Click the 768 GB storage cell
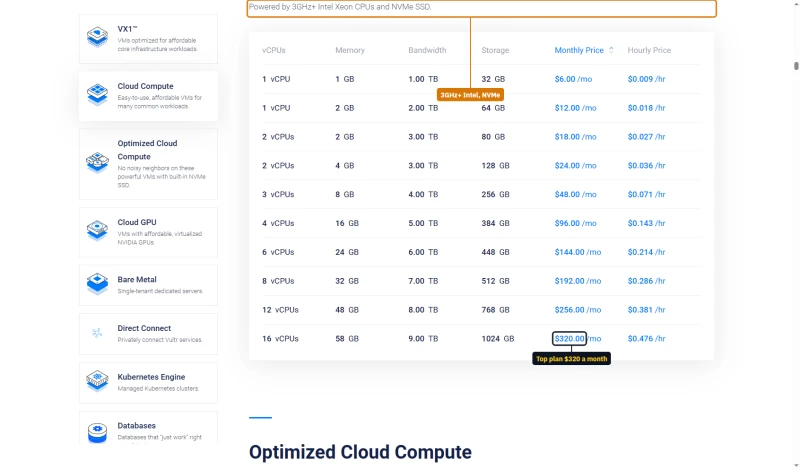Viewport: 800px width, 470px height. [x=495, y=310]
